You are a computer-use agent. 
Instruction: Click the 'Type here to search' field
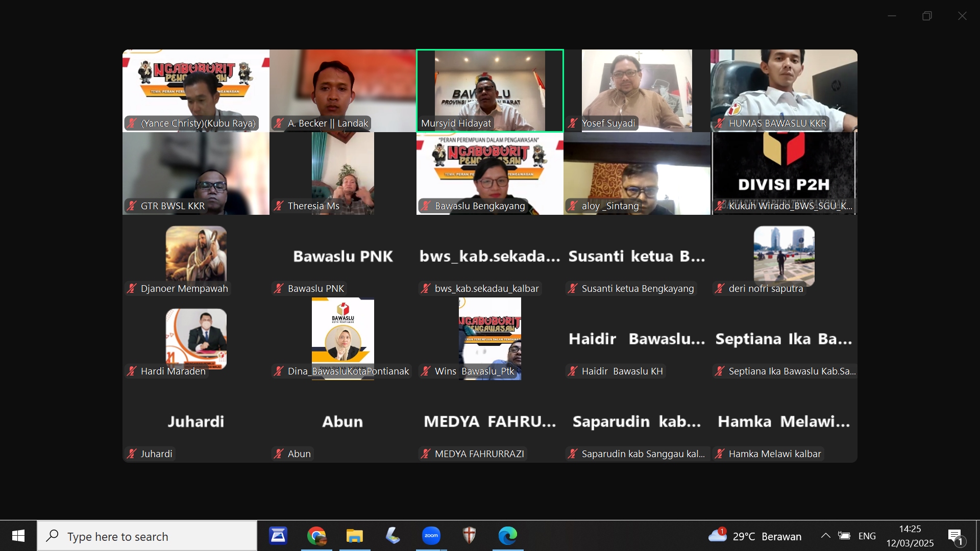(147, 536)
